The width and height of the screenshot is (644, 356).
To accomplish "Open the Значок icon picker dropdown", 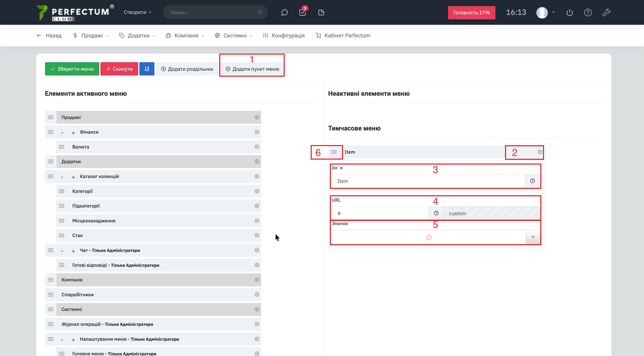I will [533, 237].
